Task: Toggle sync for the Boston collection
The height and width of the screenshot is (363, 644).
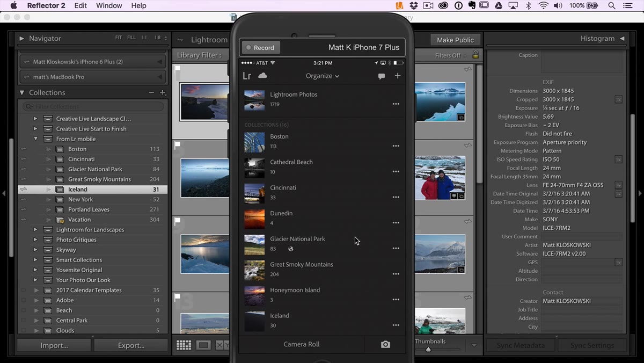Action: point(23,149)
